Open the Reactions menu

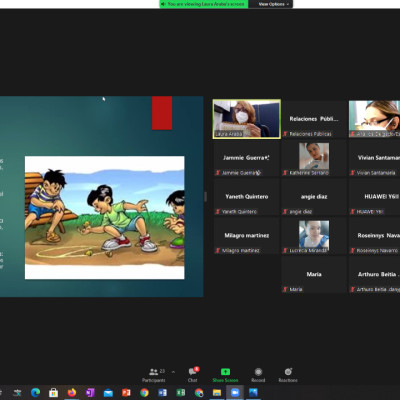coord(288,375)
